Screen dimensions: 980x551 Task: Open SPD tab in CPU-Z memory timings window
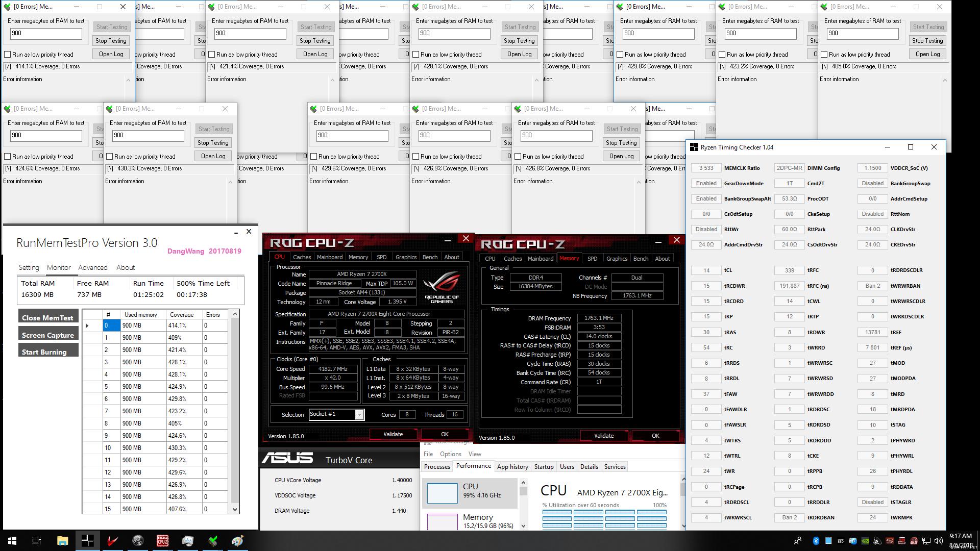tap(592, 259)
